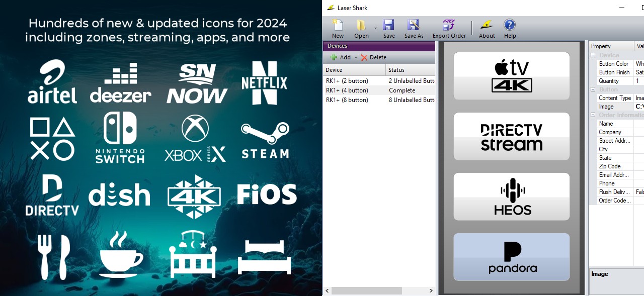Click the Netflix icon in the promo graphic
Screen dimensions: 644x296
tap(264, 83)
